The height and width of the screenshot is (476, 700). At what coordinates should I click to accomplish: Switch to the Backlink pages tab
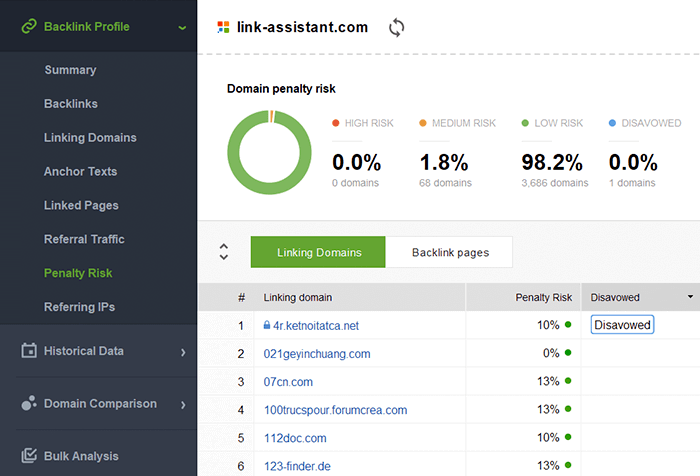tap(449, 252)
